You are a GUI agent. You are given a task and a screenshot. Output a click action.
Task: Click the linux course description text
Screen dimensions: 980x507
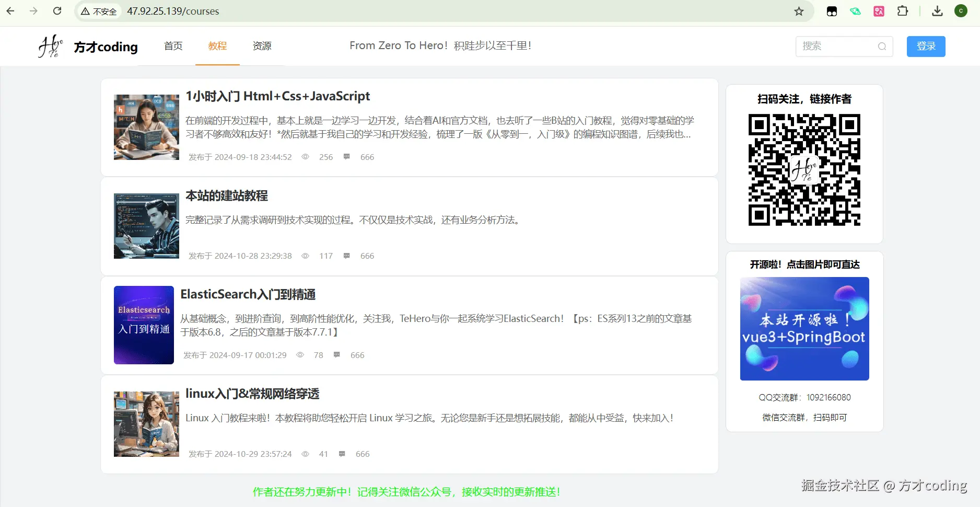[430, 418]
